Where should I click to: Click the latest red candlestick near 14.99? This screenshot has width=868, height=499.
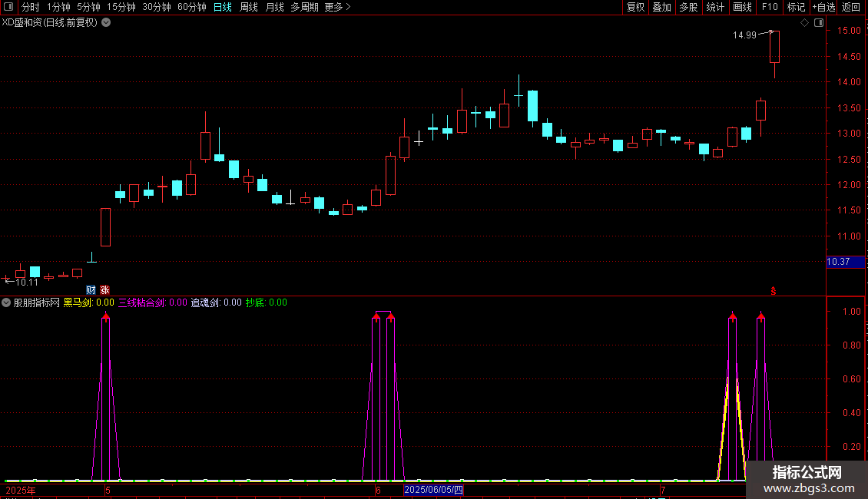774,47
